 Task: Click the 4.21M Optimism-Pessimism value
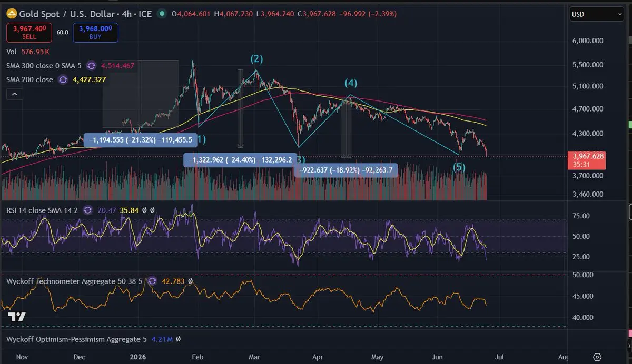pos(162,339)
